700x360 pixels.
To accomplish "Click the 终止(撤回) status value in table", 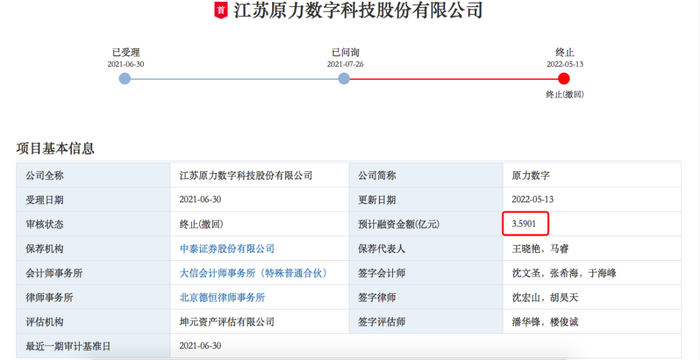I will click(201, 224).
